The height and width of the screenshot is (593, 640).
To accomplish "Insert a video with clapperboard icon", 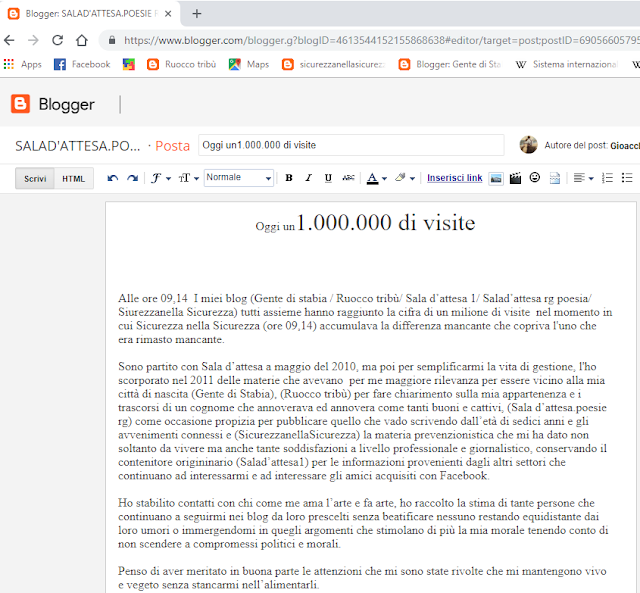I will coord(515,178).
